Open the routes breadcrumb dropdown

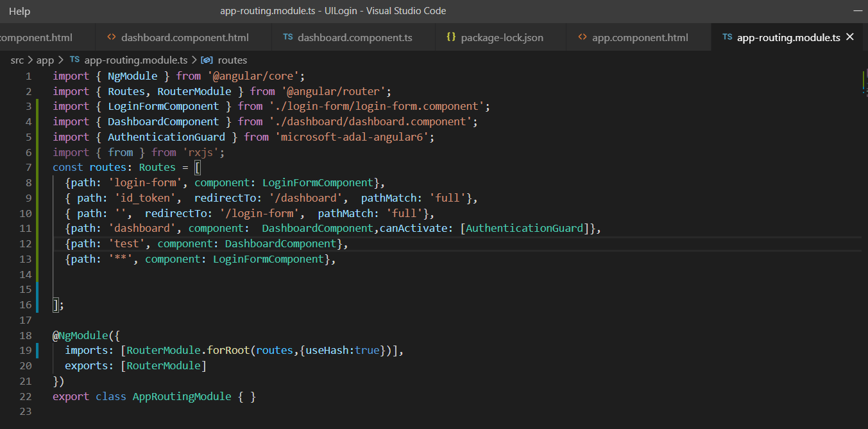pyautogui.click(x=232, y=60)
